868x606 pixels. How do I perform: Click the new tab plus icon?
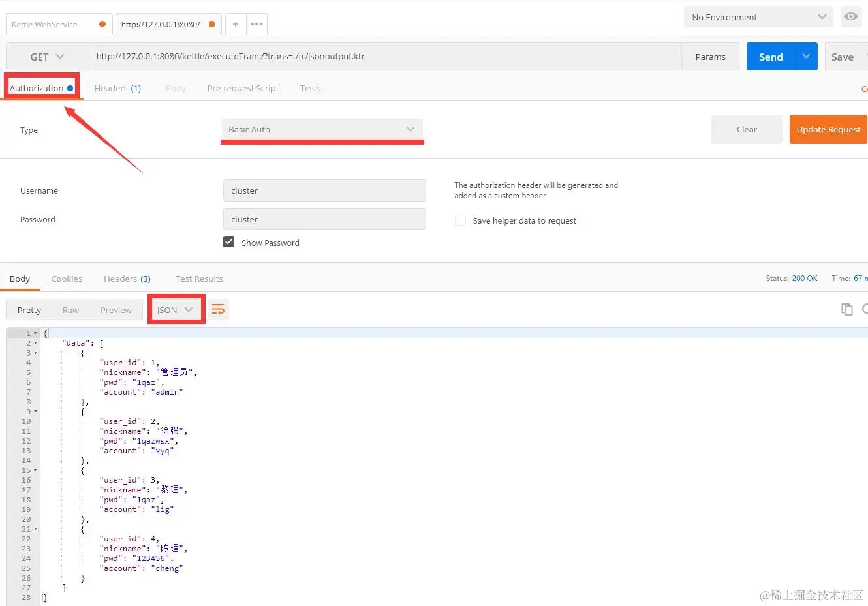pos(236,24)
